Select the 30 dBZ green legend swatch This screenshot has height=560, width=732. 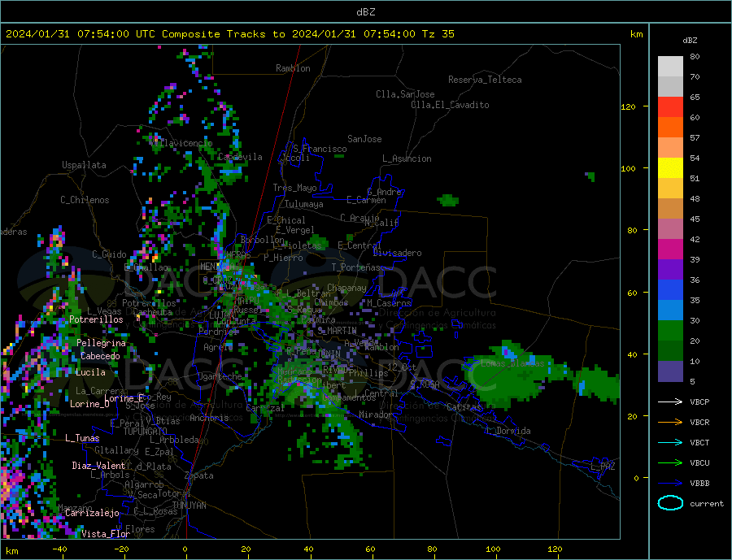click(x=670, y=331)
